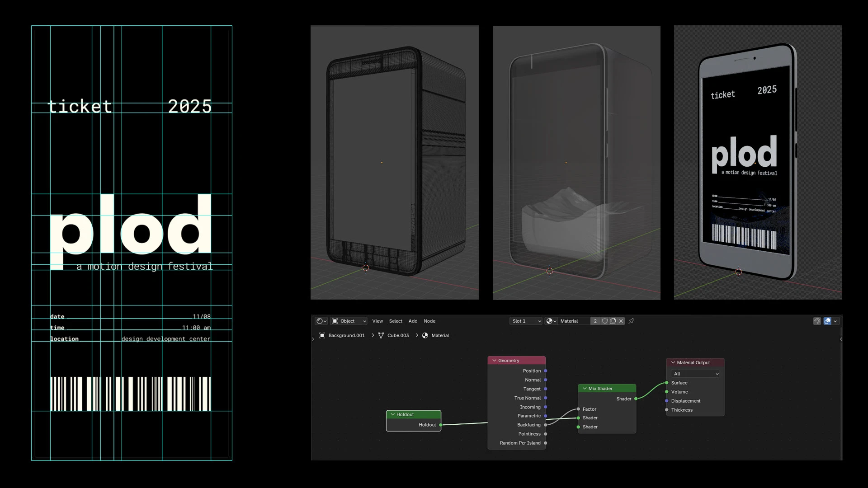The width and height of the screenshot is (868, 488).
Task: Click the button showing 2 material users
Action: click(x=595, y=321)
